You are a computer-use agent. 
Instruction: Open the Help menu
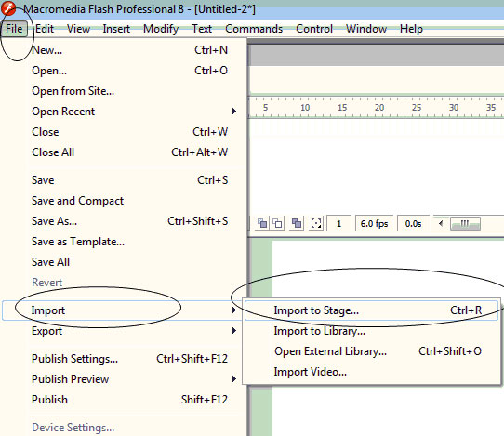point(411,29)
